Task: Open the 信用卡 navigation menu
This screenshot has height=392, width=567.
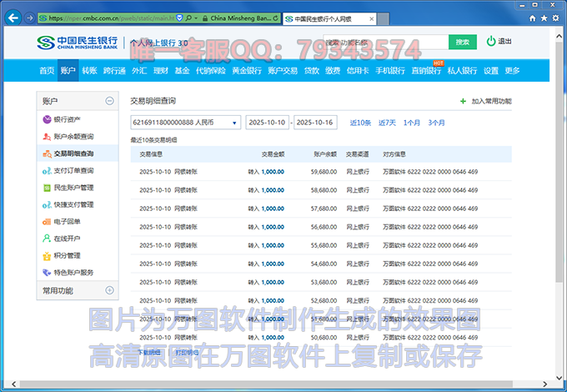Action: [358, 71]
